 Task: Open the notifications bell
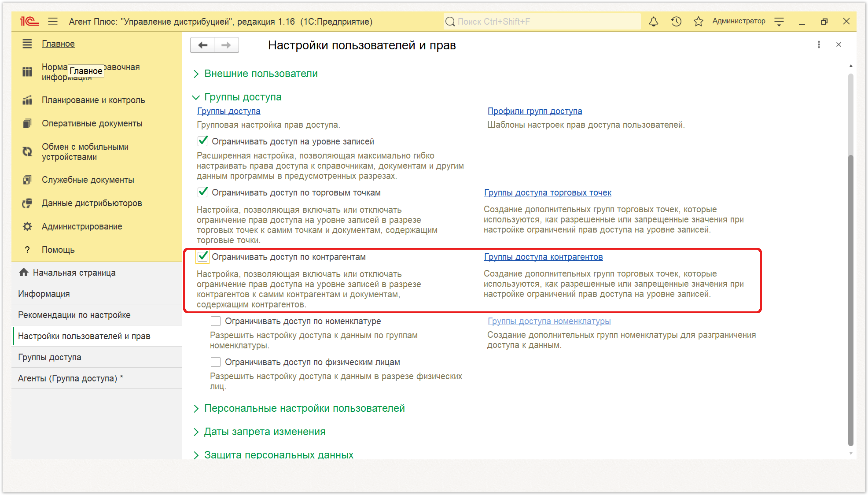(x=654, y=21)
